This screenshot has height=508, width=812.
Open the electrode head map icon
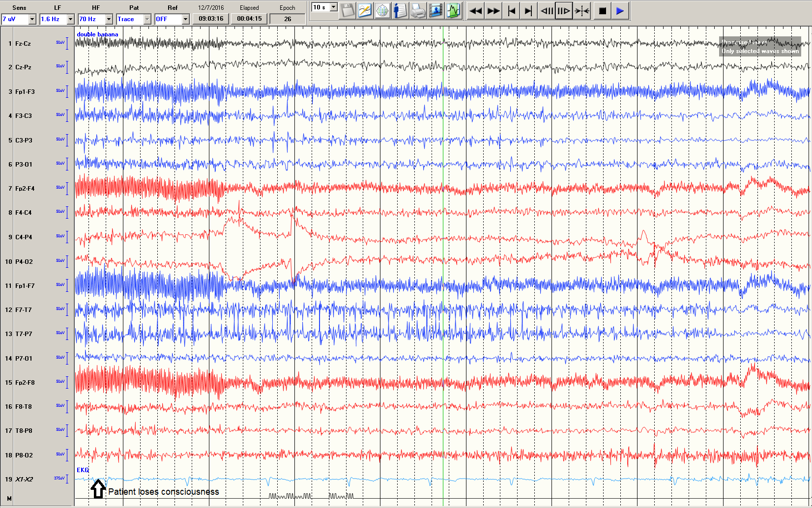click(382, 11)
